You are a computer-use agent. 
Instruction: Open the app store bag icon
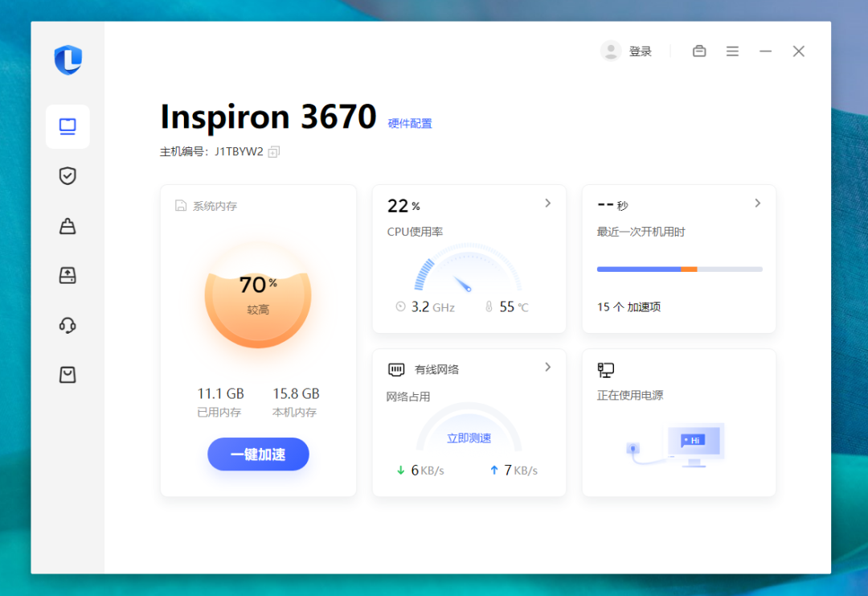pos(68,375)
